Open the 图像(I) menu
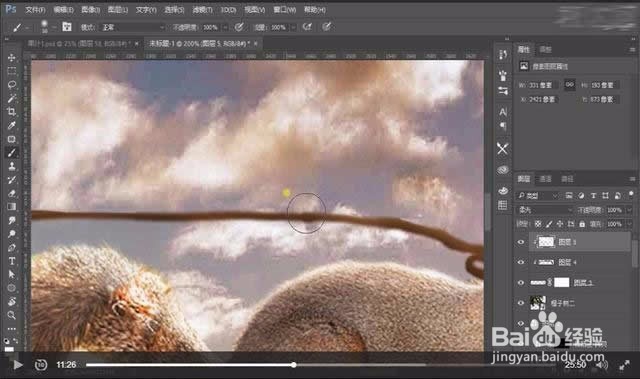 click(91, 9)
